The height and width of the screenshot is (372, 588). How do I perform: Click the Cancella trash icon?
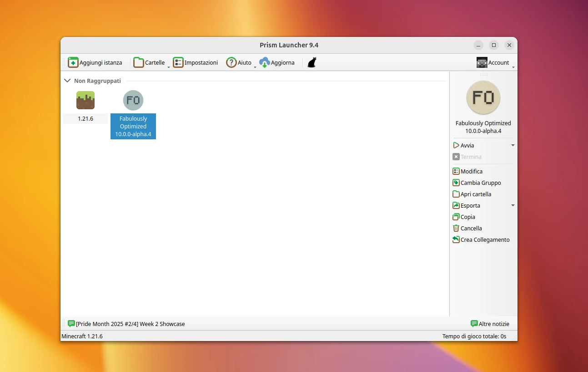(455, 228)
